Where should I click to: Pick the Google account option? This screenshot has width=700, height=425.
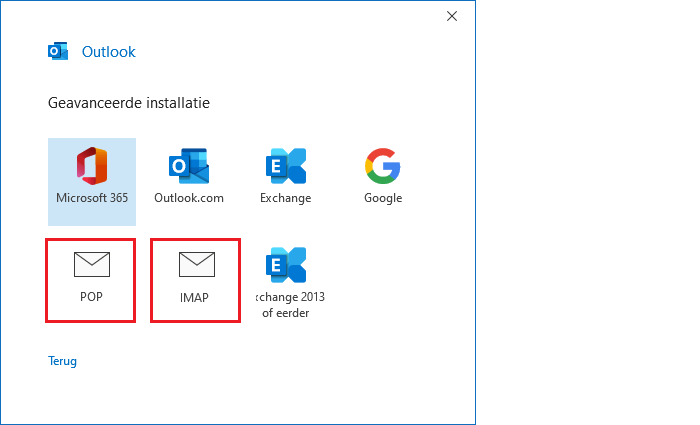point(383,176)
